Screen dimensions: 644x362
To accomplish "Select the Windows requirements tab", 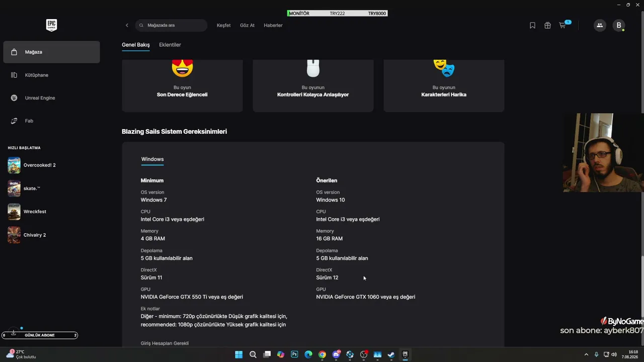I will (x=152, y=159).
